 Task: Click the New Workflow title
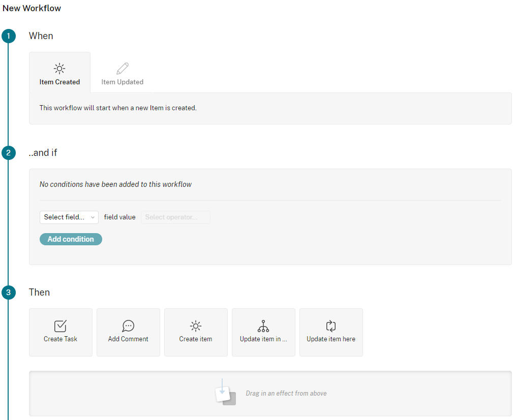point(32,9)
